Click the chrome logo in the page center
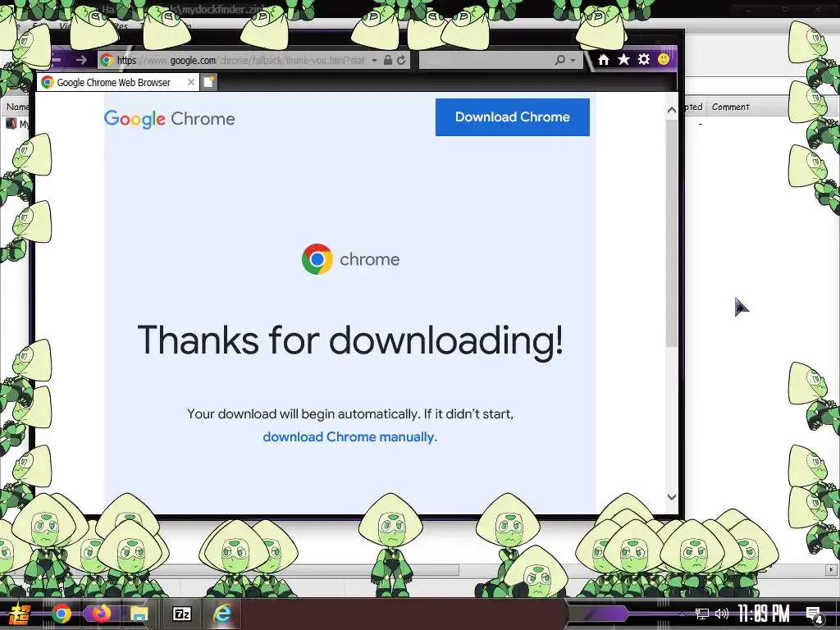The width and height of the screenshot is (840, 630). (350, 259)
